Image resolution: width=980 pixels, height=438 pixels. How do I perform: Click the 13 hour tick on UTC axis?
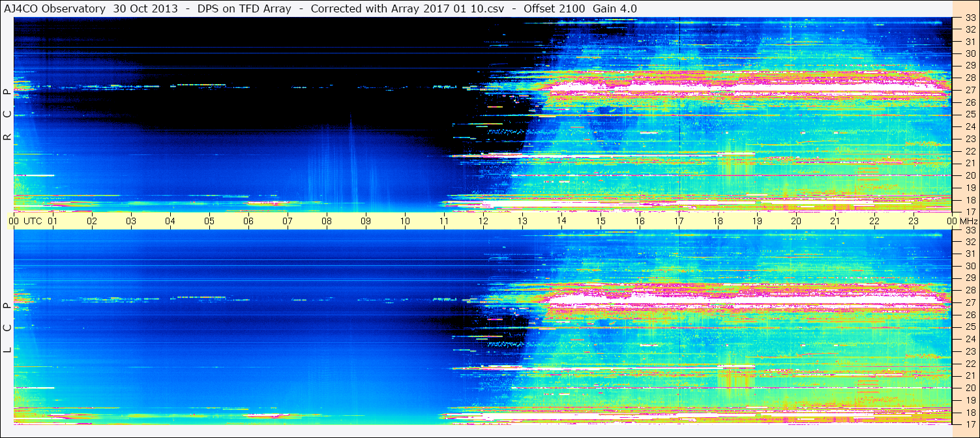(522, 221)
